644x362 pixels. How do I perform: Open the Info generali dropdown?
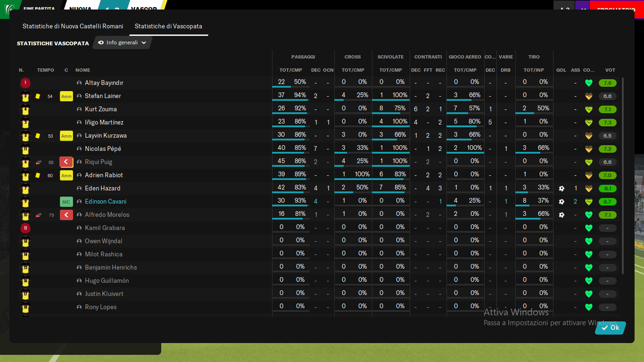pos(122,43)
